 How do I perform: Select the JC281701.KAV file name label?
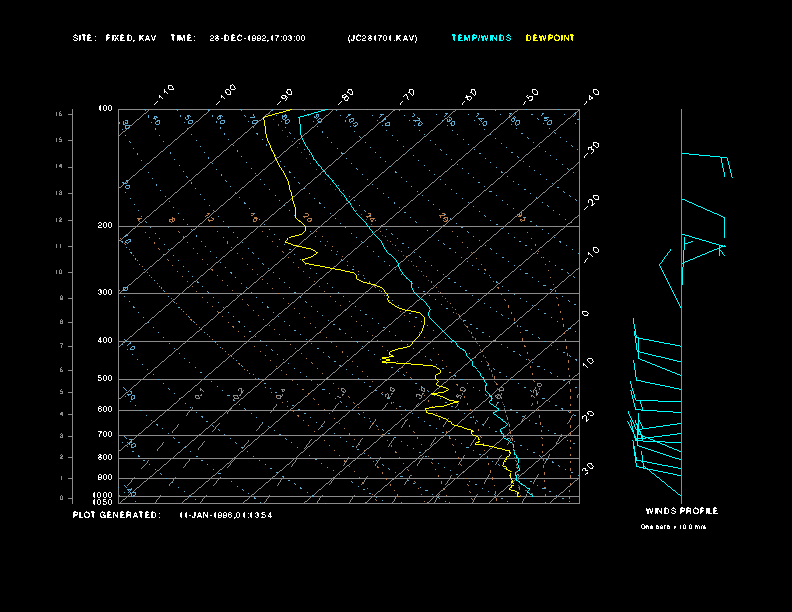(x=382, y=38)
